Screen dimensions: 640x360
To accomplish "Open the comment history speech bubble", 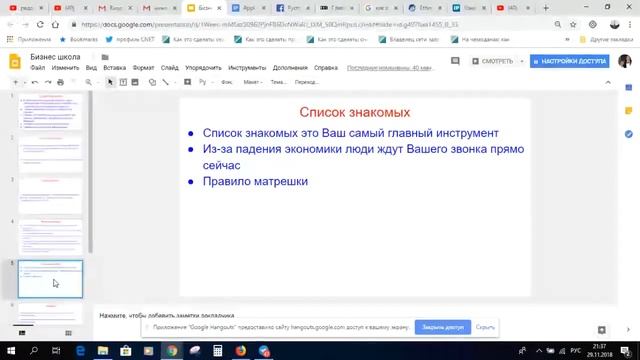I will click(455, 61).
